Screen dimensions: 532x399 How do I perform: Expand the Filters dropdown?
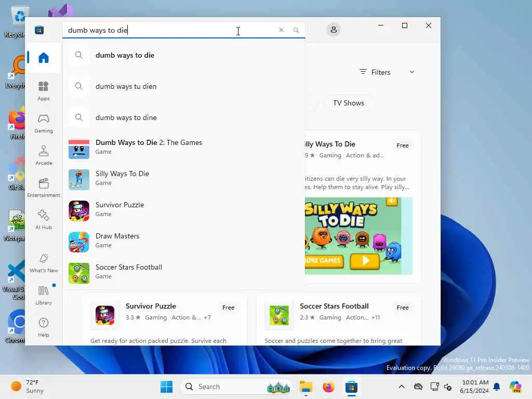pyautogui.click(x=387, y=72)
